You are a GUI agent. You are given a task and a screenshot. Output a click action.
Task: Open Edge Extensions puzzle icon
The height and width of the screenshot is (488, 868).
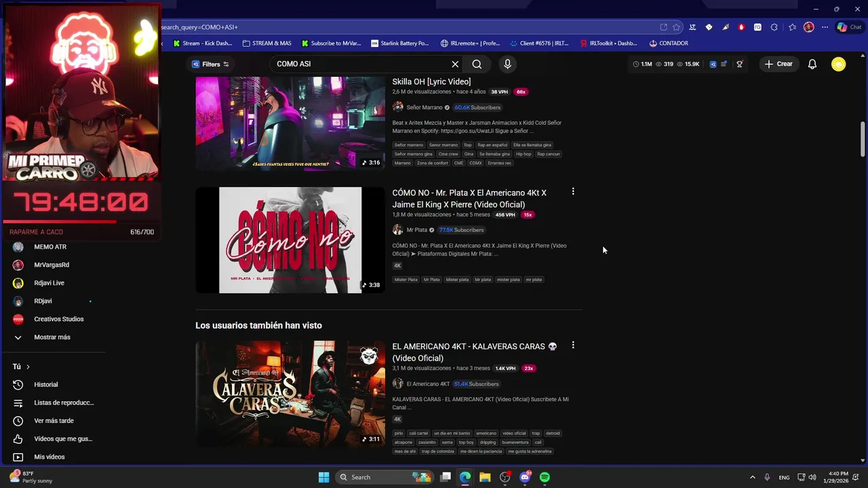774,27
